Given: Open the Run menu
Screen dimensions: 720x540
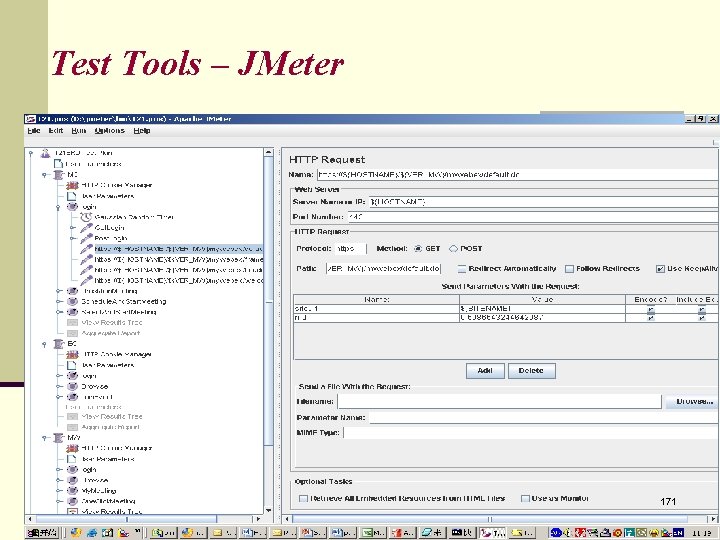Looking at the screenshot, I should (x=79, y=131).
